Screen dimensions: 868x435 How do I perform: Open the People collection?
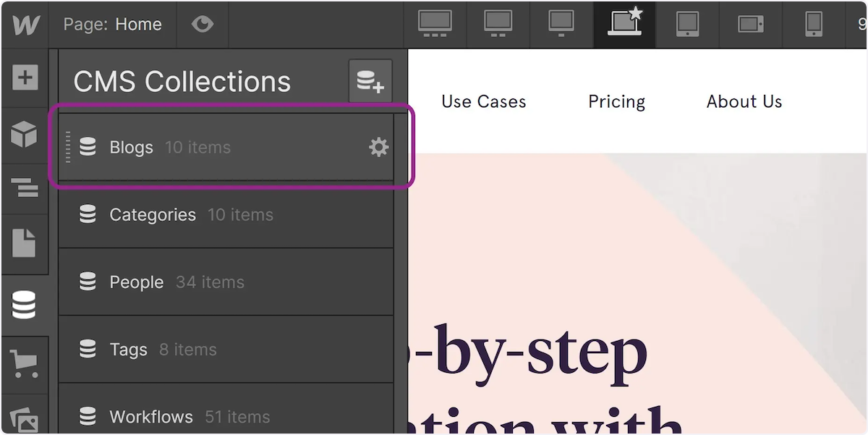(226, 282)
